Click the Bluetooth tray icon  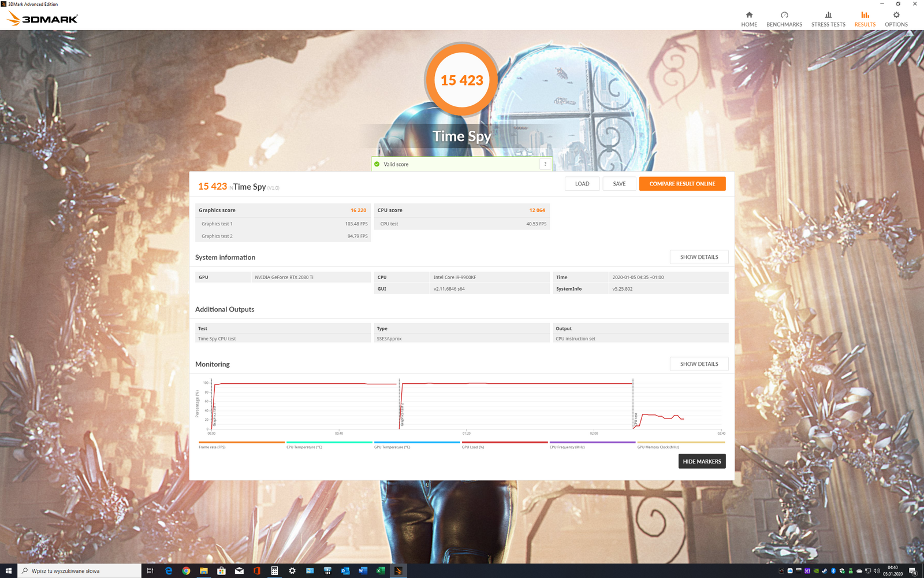pos(833,570)
